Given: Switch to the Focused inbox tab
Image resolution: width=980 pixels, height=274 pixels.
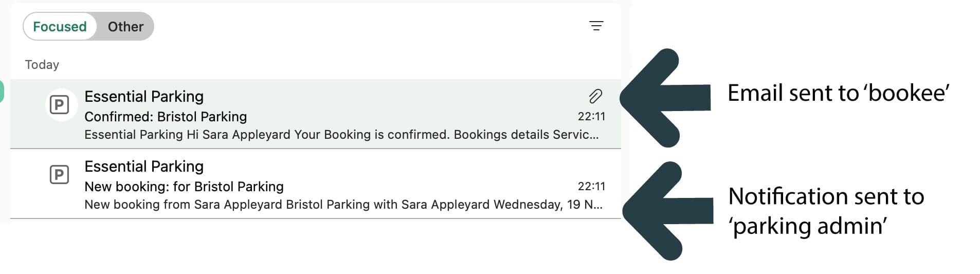Looking at the screenshot, I should coord(60,27).
